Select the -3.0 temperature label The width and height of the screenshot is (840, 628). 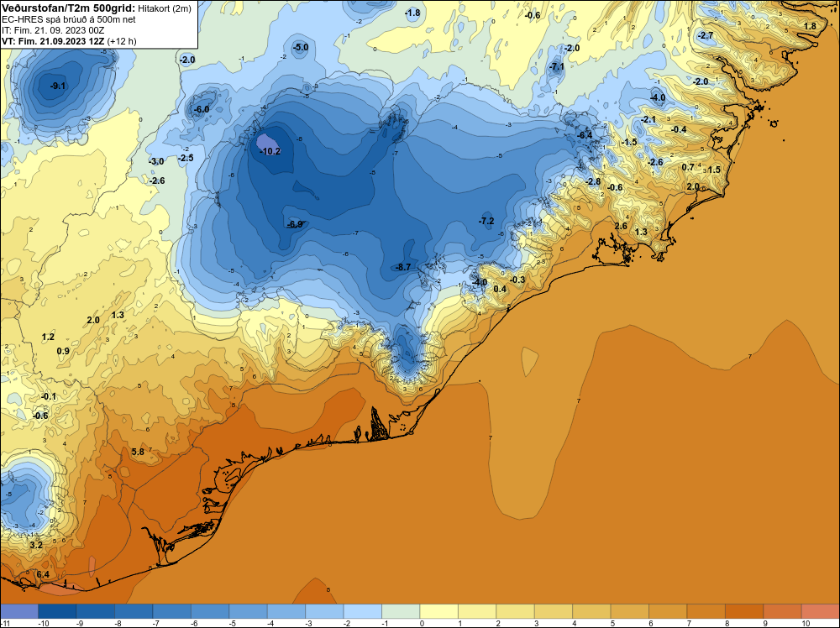point(156,161)
